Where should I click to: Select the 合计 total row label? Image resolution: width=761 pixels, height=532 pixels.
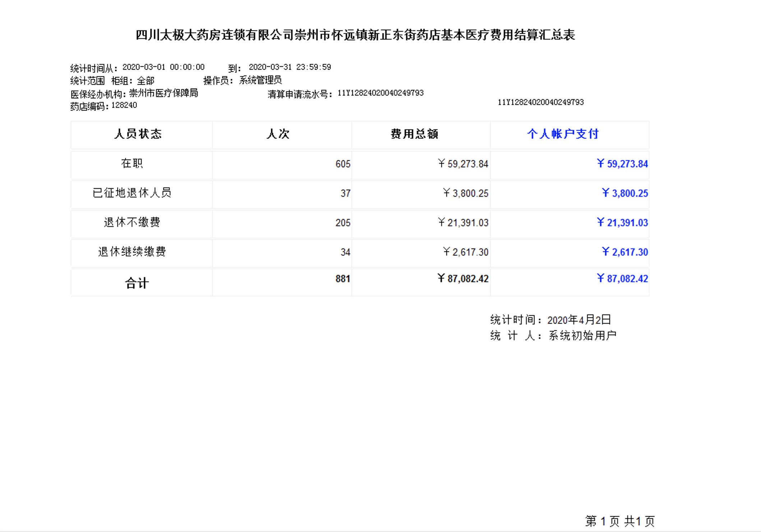tap(137, 283)
